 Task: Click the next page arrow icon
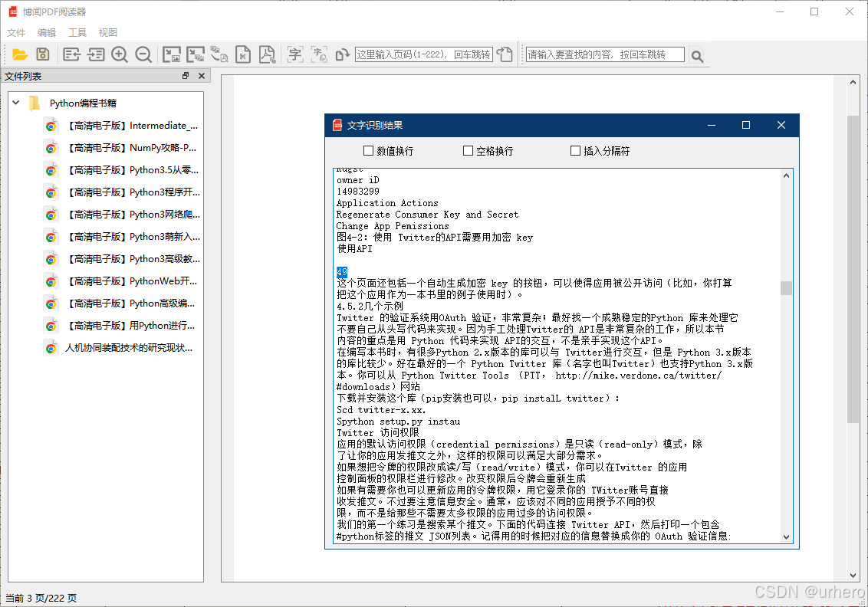pos(95,54)
